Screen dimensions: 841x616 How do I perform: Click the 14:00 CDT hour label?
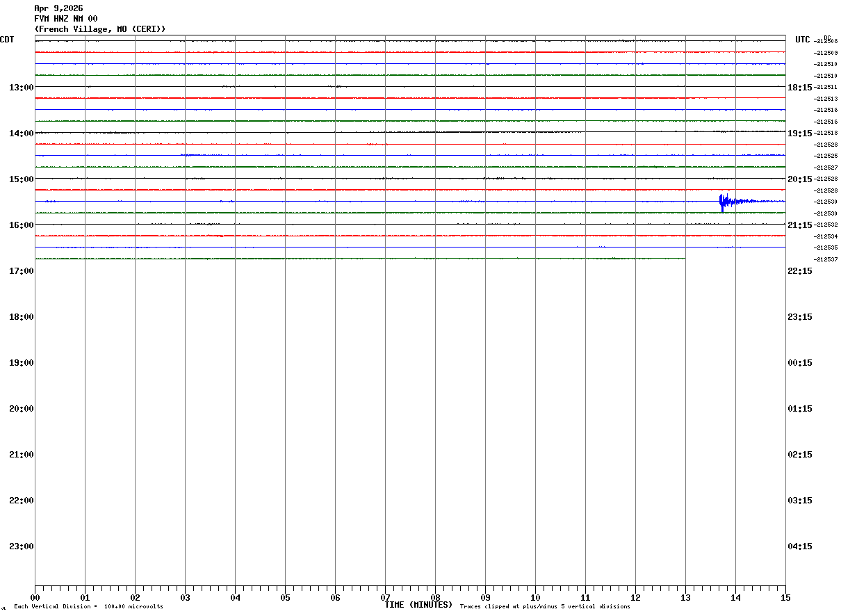pos(22,133)
